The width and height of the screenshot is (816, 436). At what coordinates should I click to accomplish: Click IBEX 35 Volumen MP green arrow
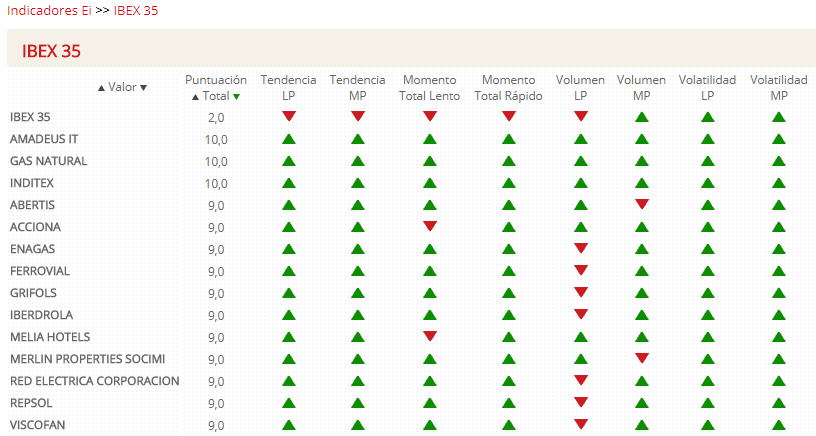642,117
